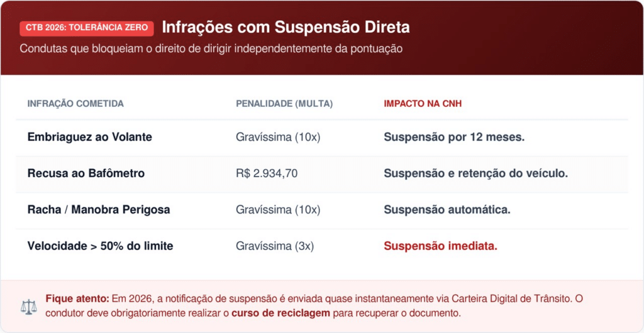The image size is (644, 333).
Task: Click the red "Impacto na CNH" header
Action: 423,104
